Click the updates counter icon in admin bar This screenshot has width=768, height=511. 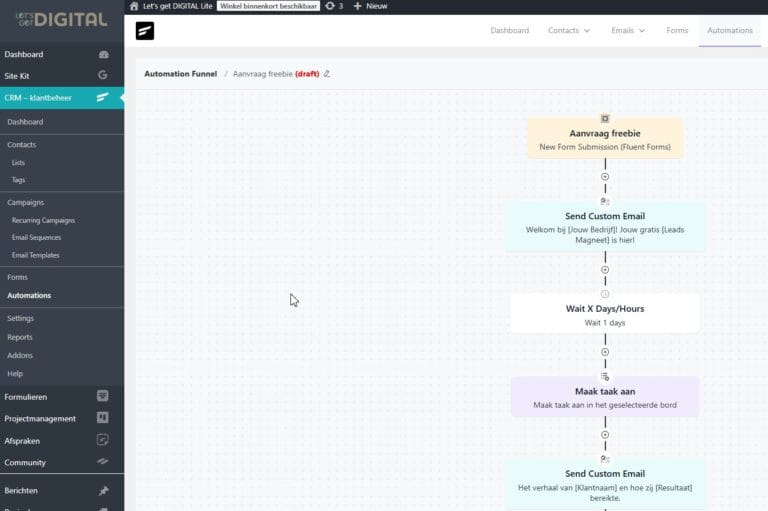click(331, 6)
